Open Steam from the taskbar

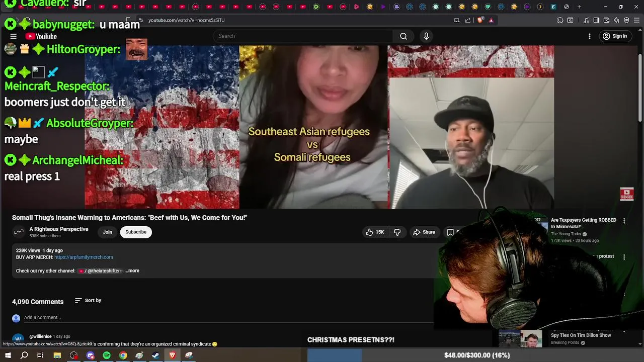point(155,355)
